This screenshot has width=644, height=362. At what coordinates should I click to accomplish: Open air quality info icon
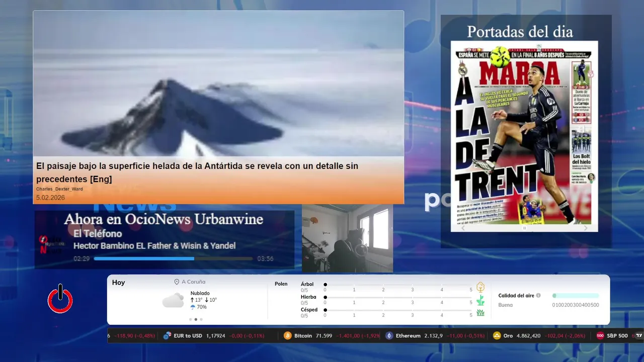click(x=538, y=296)
